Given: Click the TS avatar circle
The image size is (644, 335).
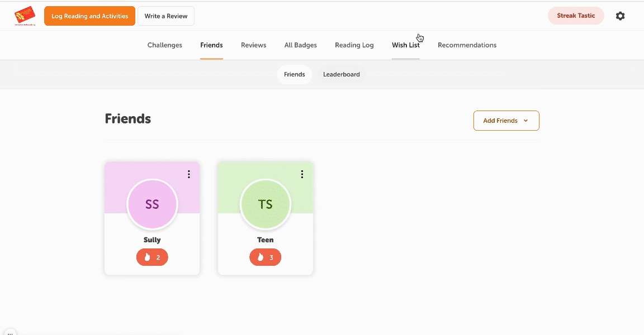Looking at the screenshot, I should tap(266, 204).
